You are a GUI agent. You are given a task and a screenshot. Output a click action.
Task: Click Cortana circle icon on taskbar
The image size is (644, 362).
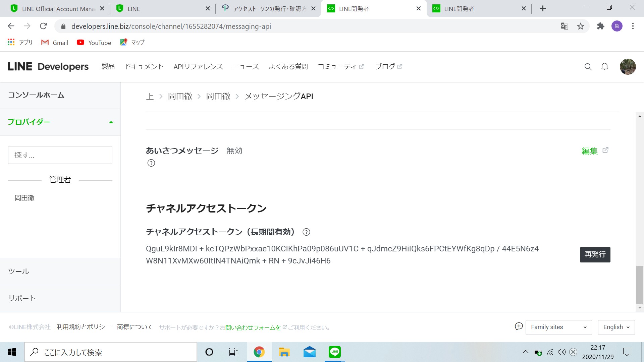(209, 352)
